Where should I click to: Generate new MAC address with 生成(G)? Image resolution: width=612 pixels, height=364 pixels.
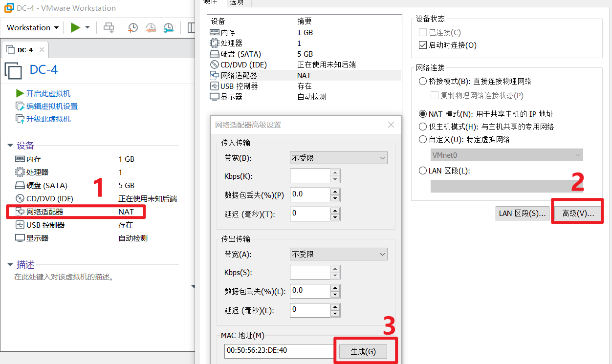tap(363, 351)
